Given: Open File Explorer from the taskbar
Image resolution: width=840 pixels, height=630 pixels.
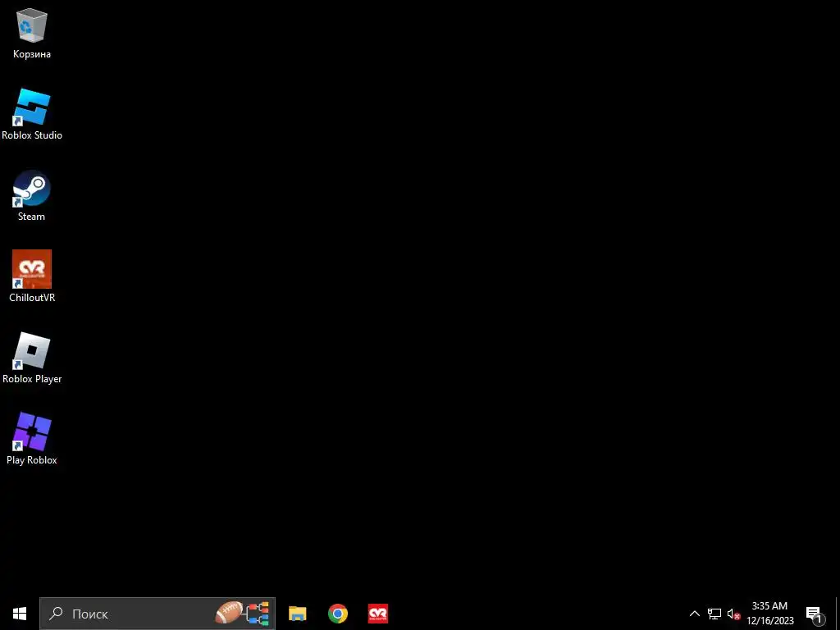Looking at the screenshot, I should pos(297,614).
